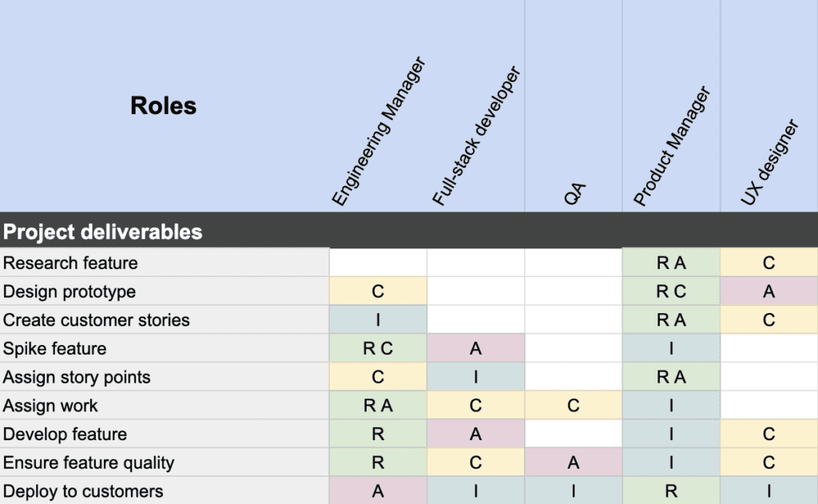Click the Engineering Manager column header
This screenshot has height=504, width=818.
click(x=377, y=133)
